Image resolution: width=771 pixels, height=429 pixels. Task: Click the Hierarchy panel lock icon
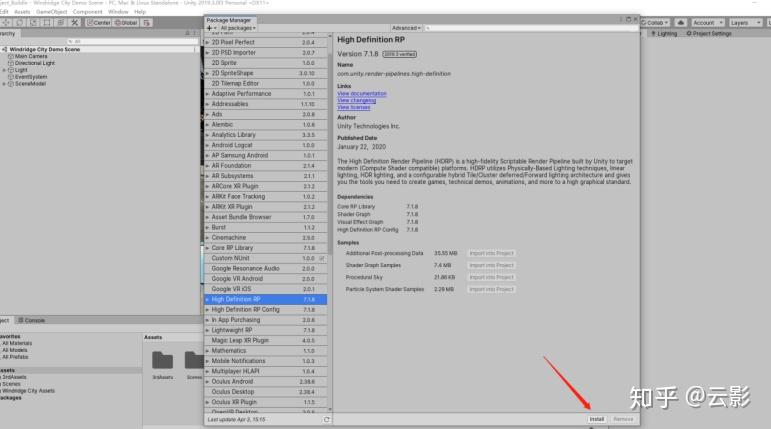click(x=187, y=33)
